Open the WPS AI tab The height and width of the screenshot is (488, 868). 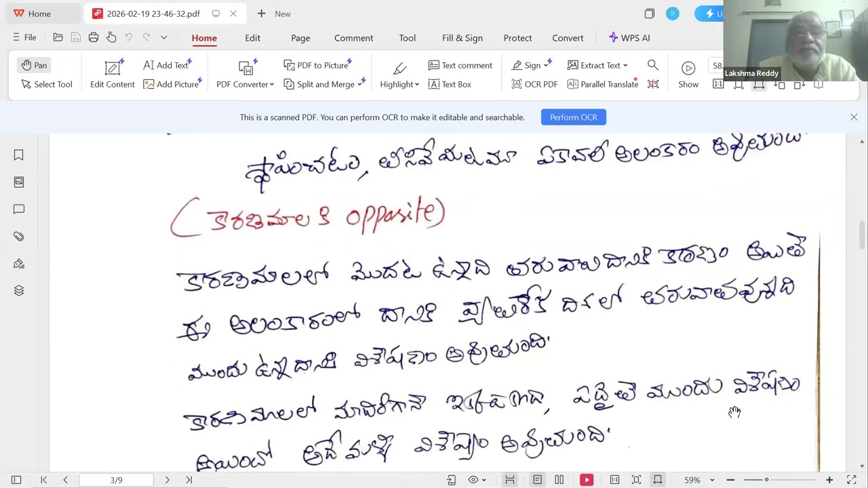(629, 38)
